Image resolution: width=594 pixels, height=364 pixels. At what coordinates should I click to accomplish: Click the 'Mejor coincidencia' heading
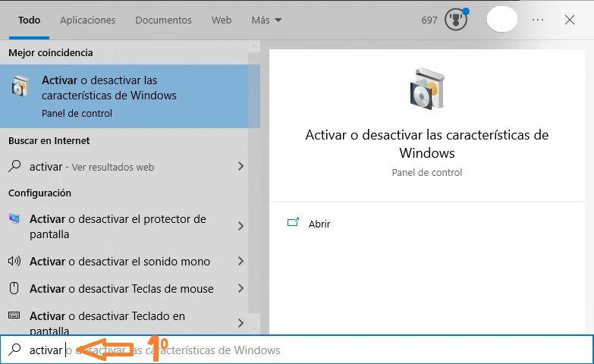point(50,52)
